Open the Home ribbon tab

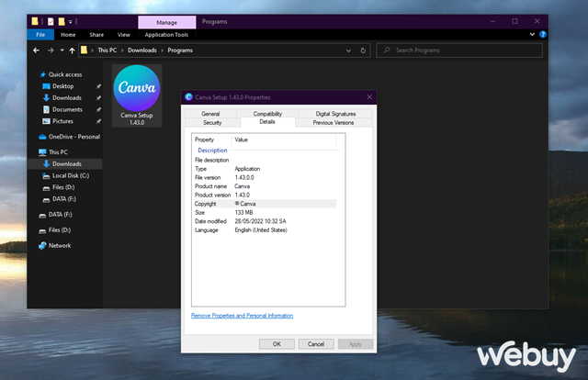pos(68,35)
